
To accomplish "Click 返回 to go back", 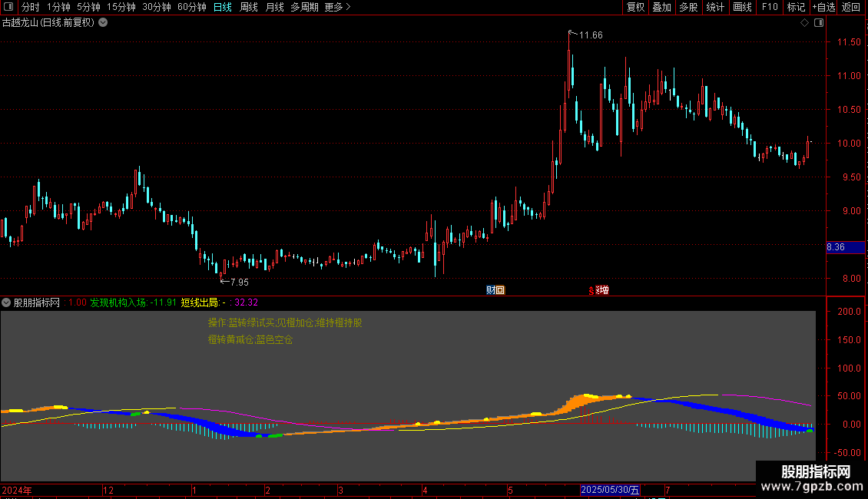I will [x=851, y=7].
